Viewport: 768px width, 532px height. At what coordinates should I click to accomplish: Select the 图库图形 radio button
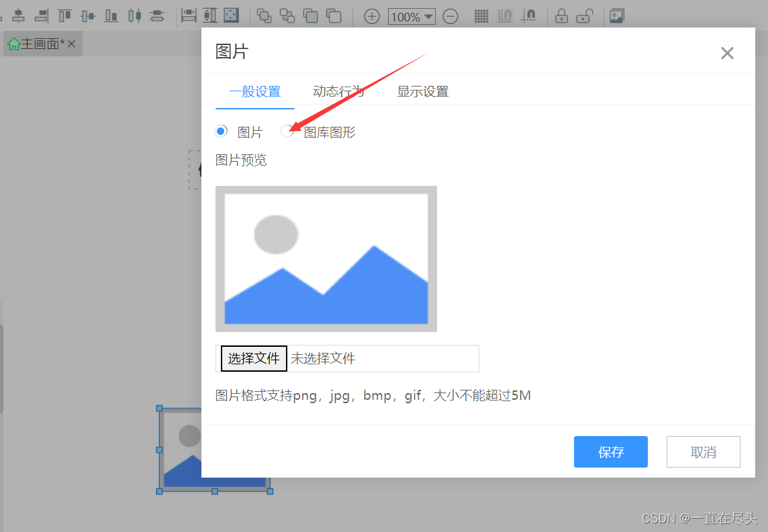click(x=287, y=131)
